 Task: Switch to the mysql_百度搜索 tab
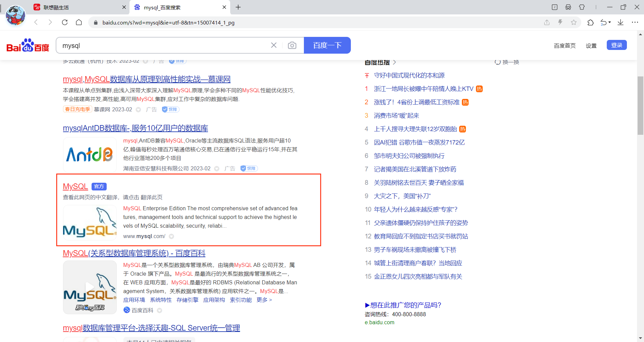(180, 7)
